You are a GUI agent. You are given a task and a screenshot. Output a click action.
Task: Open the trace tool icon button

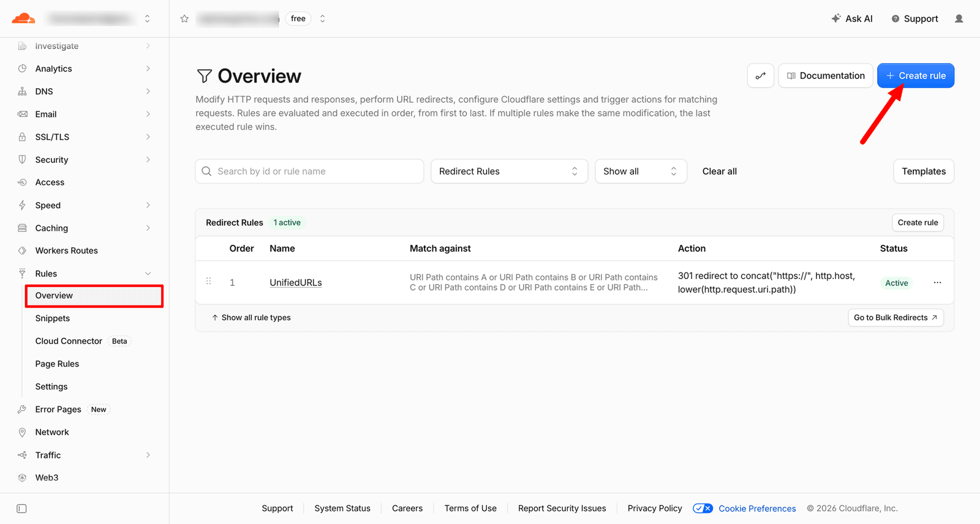point(761,76)
